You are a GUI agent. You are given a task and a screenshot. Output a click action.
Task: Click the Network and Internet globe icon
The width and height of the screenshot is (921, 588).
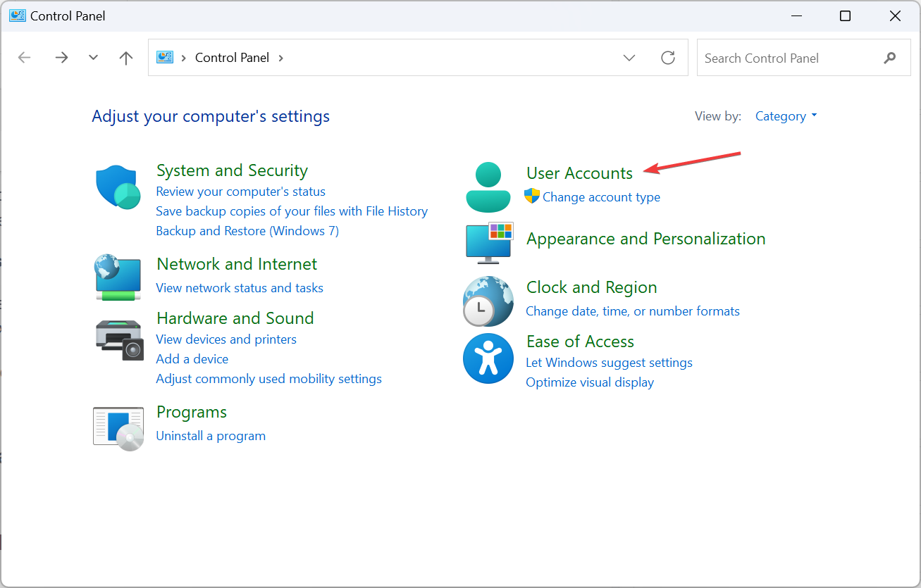pos(118,278)
